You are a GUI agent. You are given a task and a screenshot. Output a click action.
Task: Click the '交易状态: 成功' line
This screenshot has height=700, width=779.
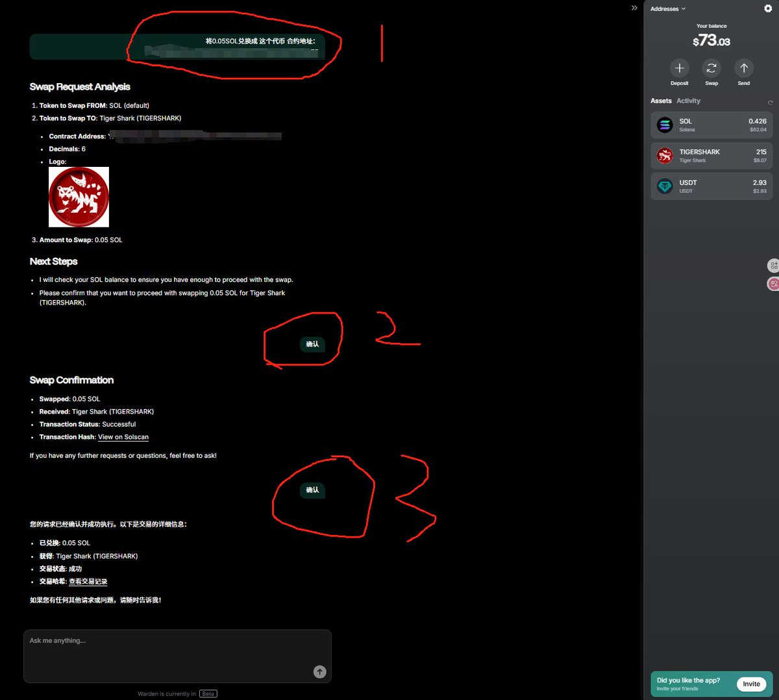pos(60,569)
